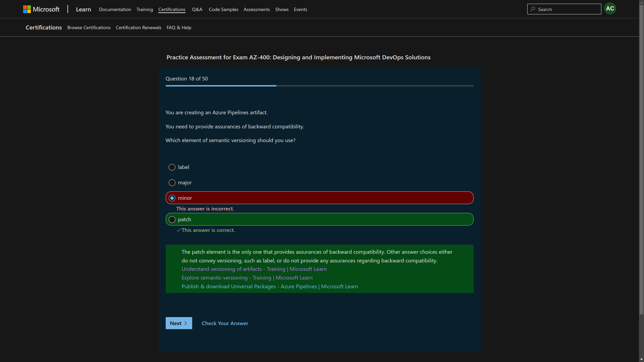The width and height of the screenshot is (644, 362).
Task: Open the AC profile avatar
Action: [610, 9]
